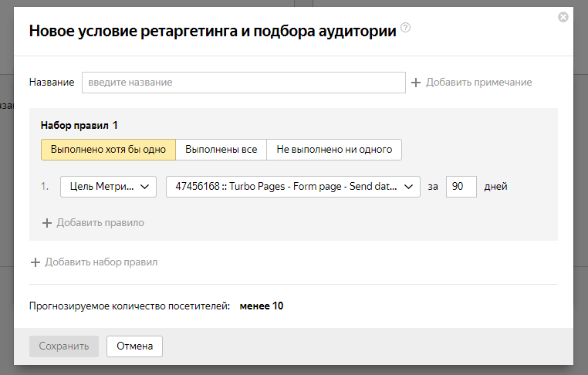Select the "Выполнено хотя бы одно" option

pos(108,150)
